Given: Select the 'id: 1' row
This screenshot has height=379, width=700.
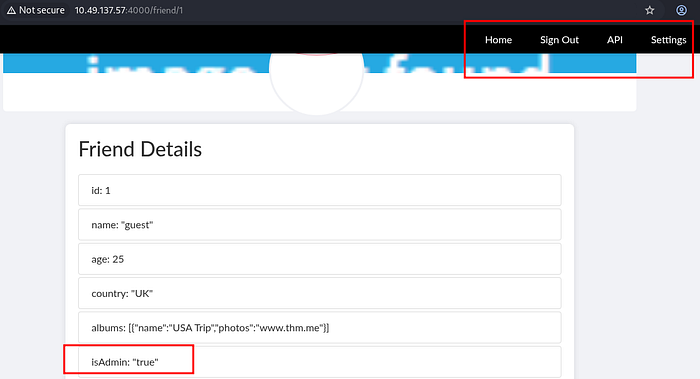Looking at the screenshot, I should pyautogui.click(x=320, y=190).
